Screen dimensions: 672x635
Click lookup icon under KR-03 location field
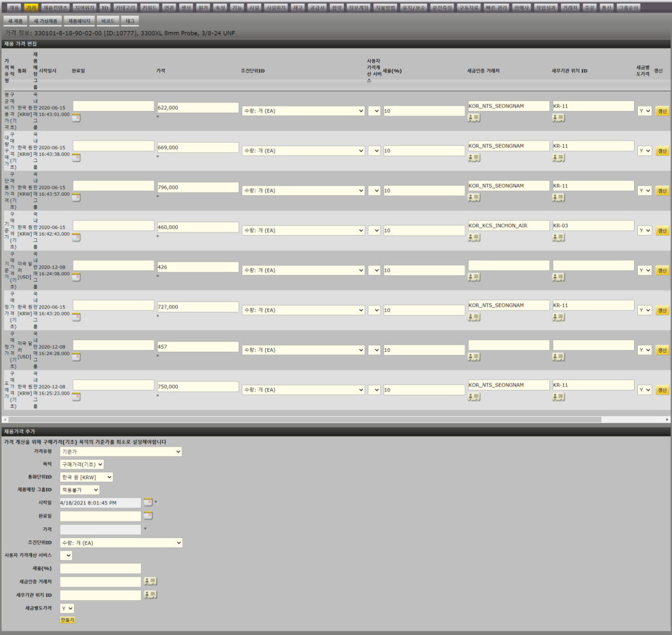click(558, 237)
